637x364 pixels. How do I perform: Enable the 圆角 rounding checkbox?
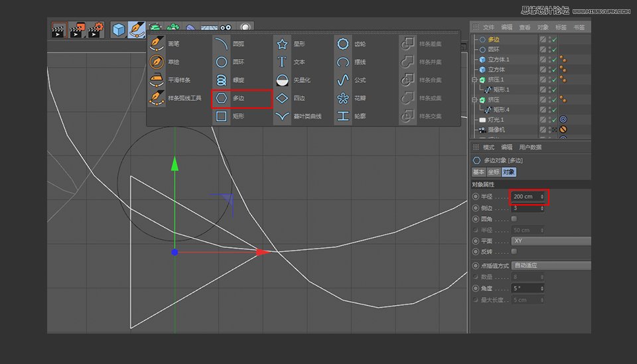point(514,219)
